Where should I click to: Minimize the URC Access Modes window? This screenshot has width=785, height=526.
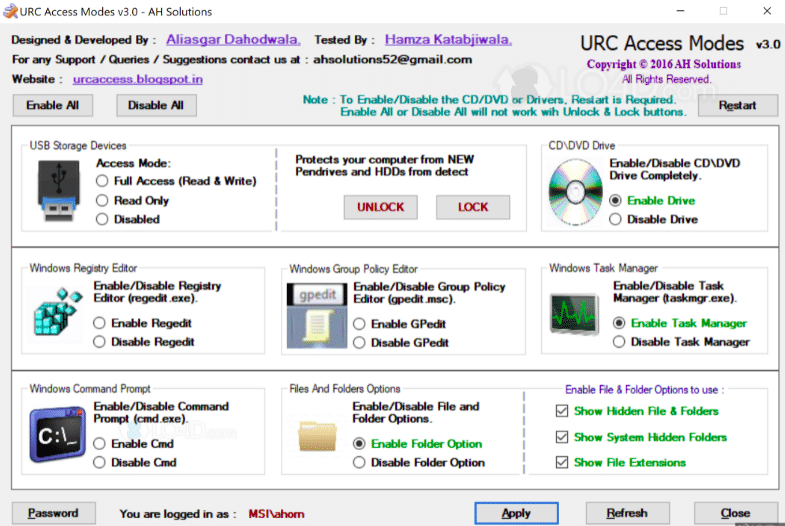pyautogui.click(x=680, y=11)
